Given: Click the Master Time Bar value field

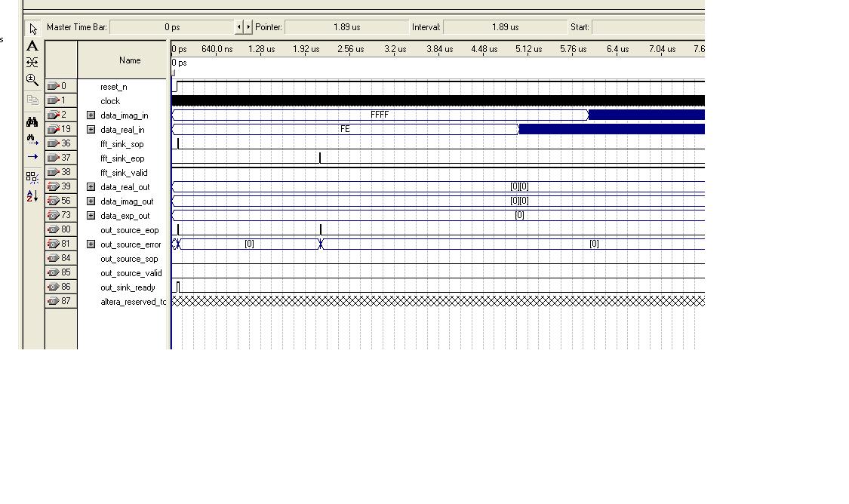Looking at the screenshot, I should coord(172,27).
